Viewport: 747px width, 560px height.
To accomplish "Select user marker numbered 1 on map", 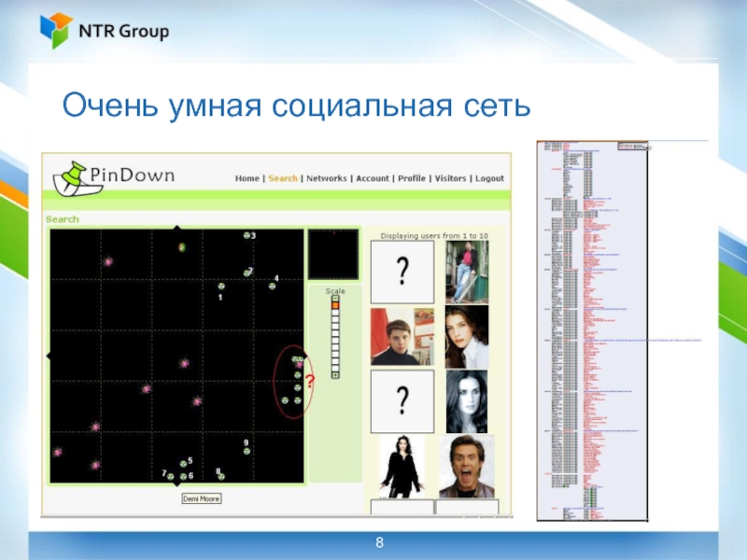I will pos(221,287).
